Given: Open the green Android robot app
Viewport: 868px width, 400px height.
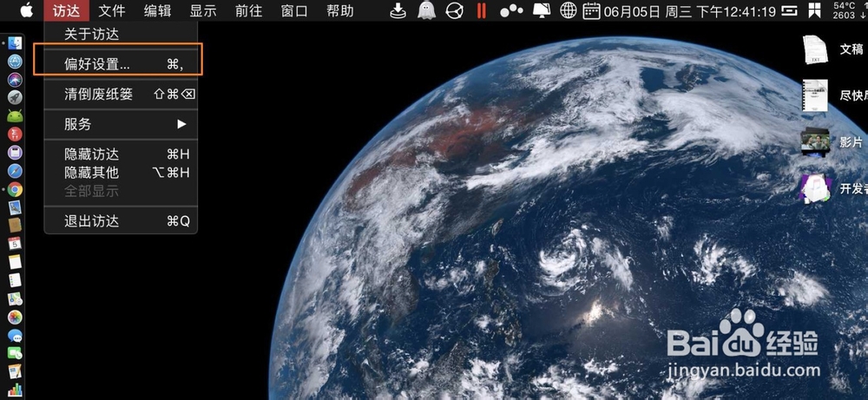Looking at the screenshot, I should pos(15,116).
